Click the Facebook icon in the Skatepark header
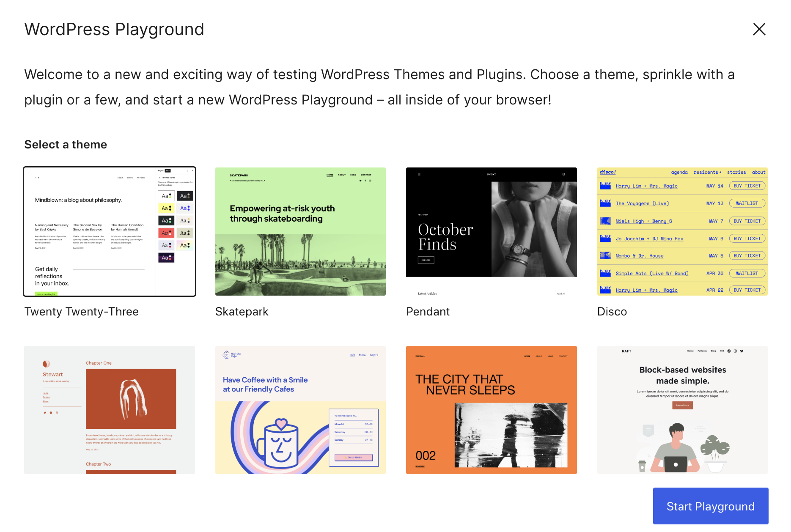The height and width of the screenshot is (532, 791). [365, 181]
